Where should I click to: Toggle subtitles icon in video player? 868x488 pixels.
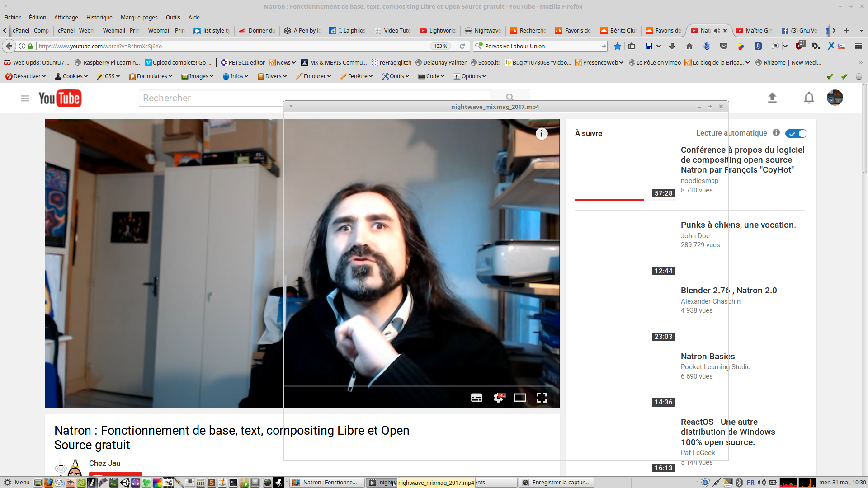(476, 398)
